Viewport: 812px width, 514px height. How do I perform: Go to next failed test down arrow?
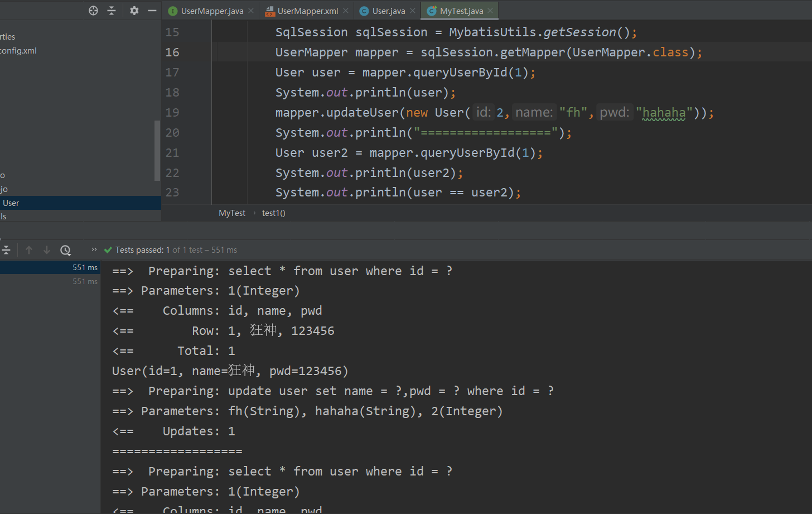point(47,250)
